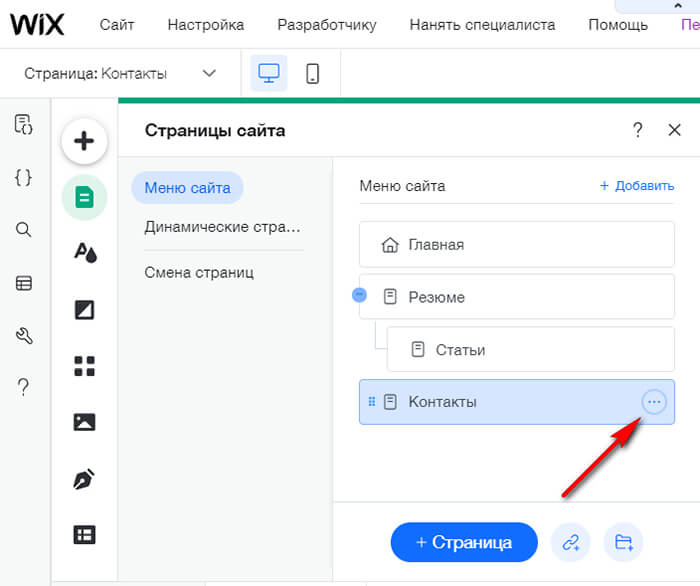
Task: Open the CMS content manager icon
Action: 84,535
